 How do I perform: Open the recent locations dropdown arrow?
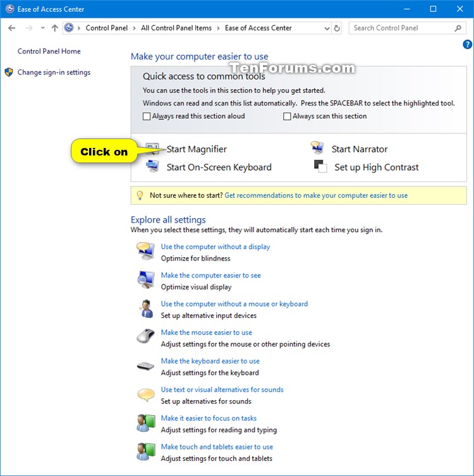43,28
